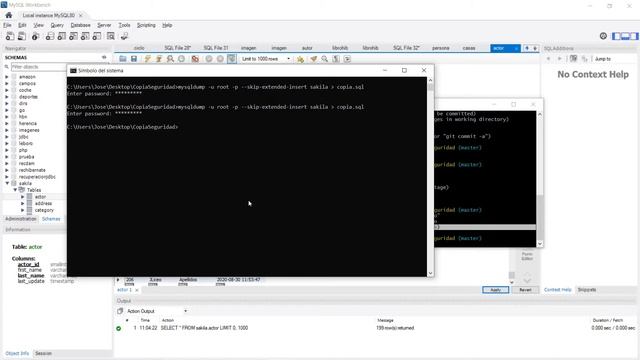
Task: Open the Database menu
Action: (x=80, y=25)
